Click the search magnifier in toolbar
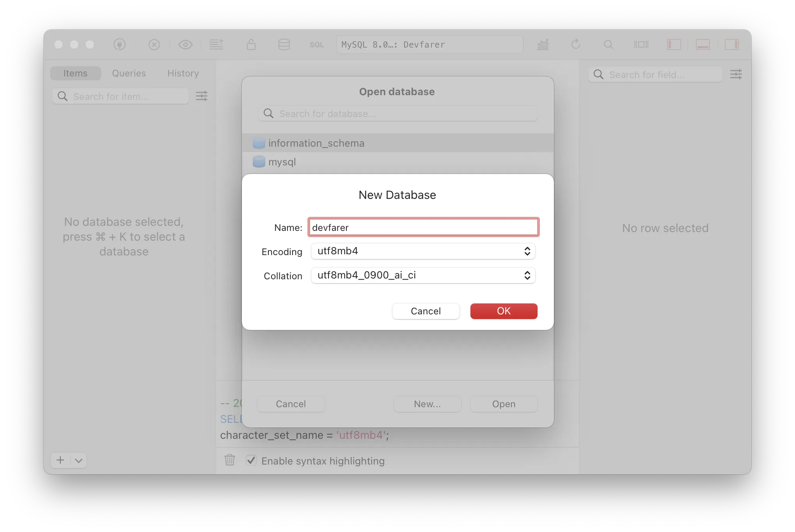795x532 pixels. tap(608, 44)
